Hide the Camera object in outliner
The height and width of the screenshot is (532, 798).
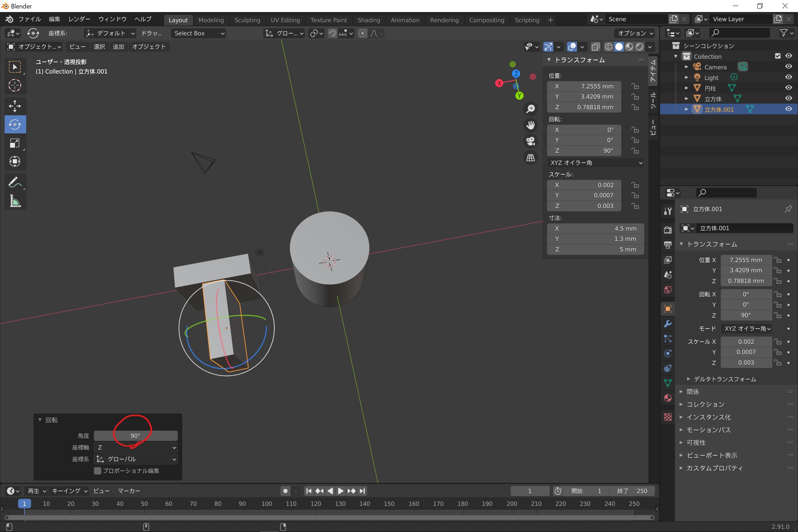(788, 66)
